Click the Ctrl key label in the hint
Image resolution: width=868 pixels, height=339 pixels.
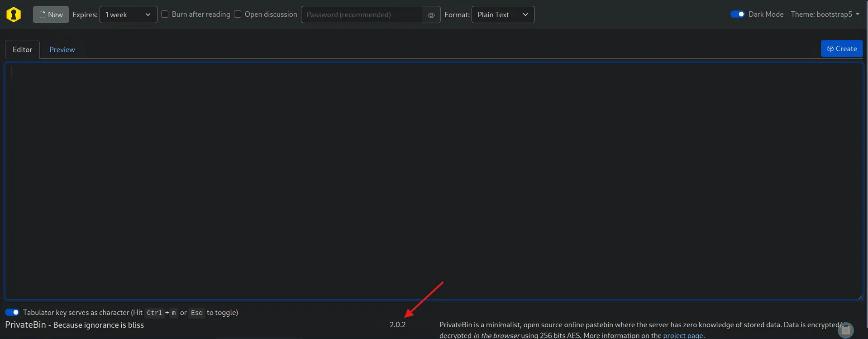coord(154,313)
